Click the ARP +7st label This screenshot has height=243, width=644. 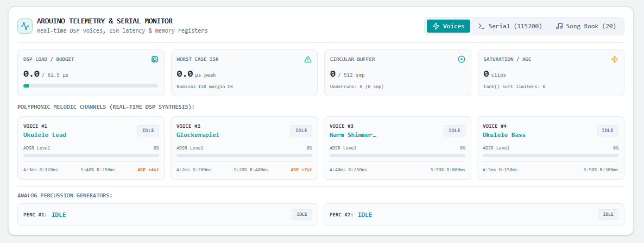coord(302,170)
